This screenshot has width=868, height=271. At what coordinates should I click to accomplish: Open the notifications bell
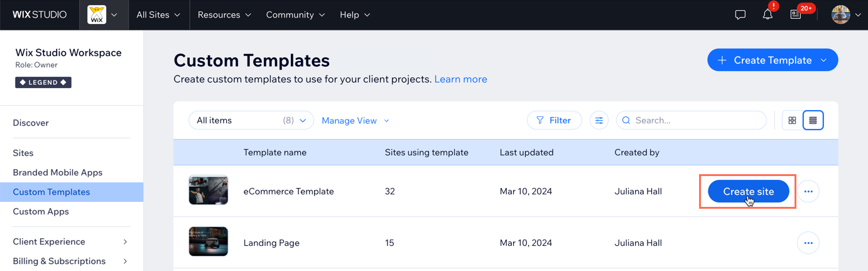pyautogui.click(x=768, y=14)
